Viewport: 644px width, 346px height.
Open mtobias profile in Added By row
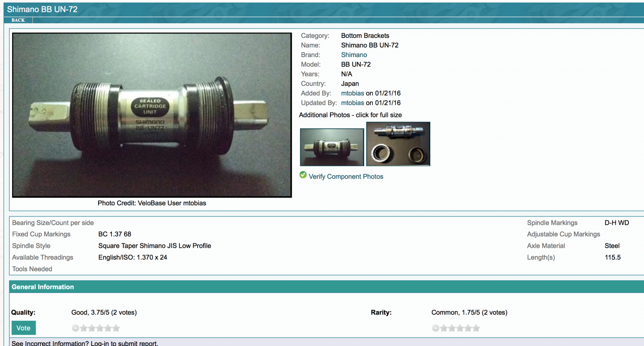click(353, 93)
